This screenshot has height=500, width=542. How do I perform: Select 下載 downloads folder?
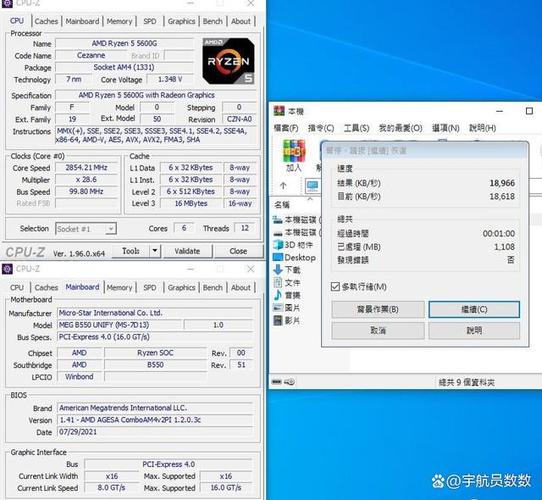[287, 270]
